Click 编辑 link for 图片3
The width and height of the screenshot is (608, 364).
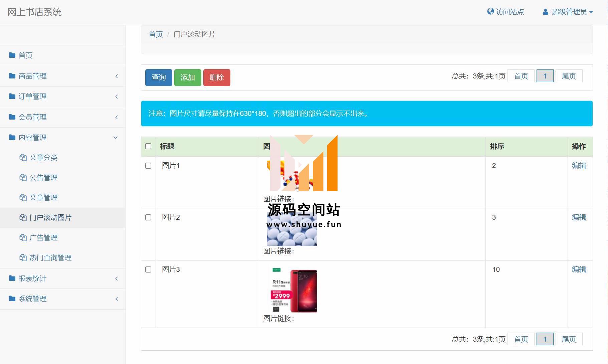[579, 269]
